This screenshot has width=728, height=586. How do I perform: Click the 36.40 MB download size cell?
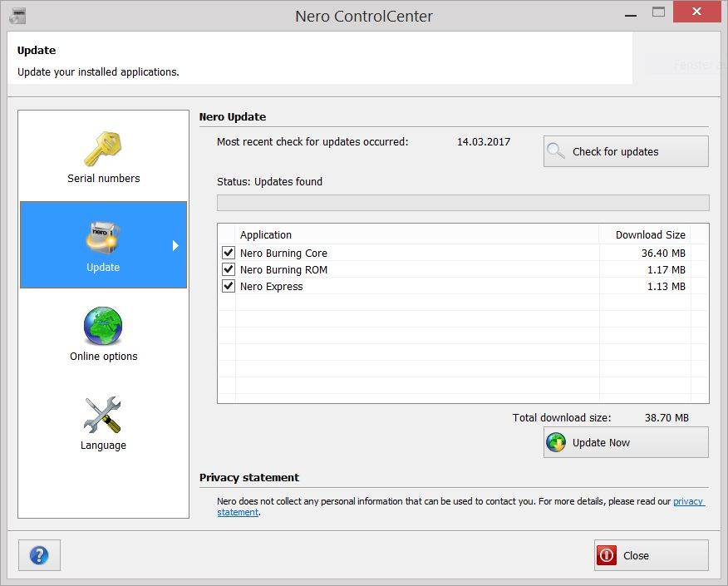click(663, 253)
